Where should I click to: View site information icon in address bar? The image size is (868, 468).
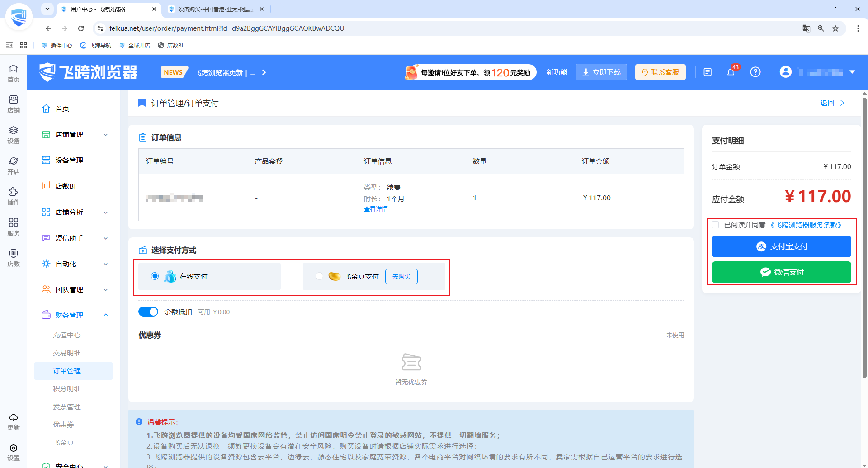100,28
